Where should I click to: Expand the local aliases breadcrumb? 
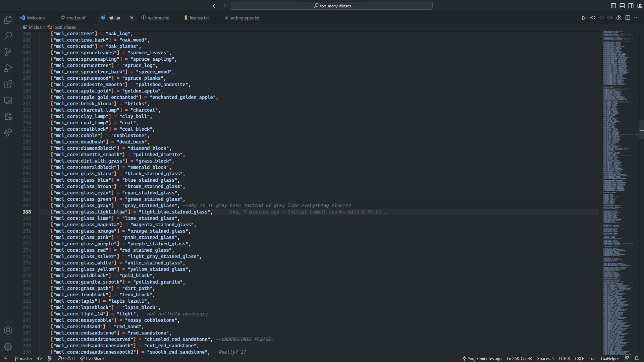[x=64, y=27]
